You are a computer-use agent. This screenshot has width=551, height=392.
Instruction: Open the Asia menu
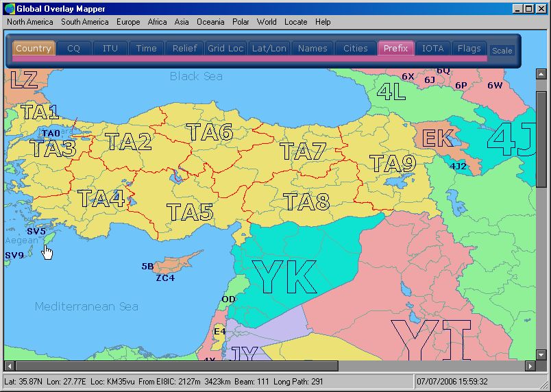tap(182, 22)
